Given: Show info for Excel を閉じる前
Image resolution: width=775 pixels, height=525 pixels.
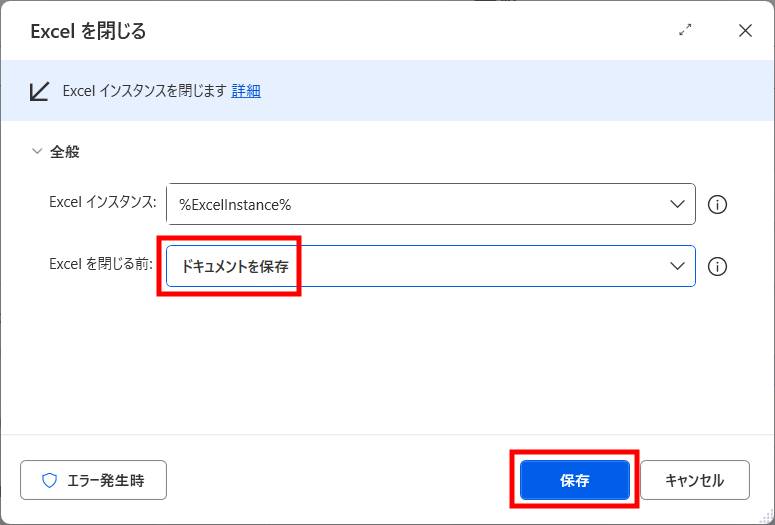Looking at the screenshot, I should [717, 266].
